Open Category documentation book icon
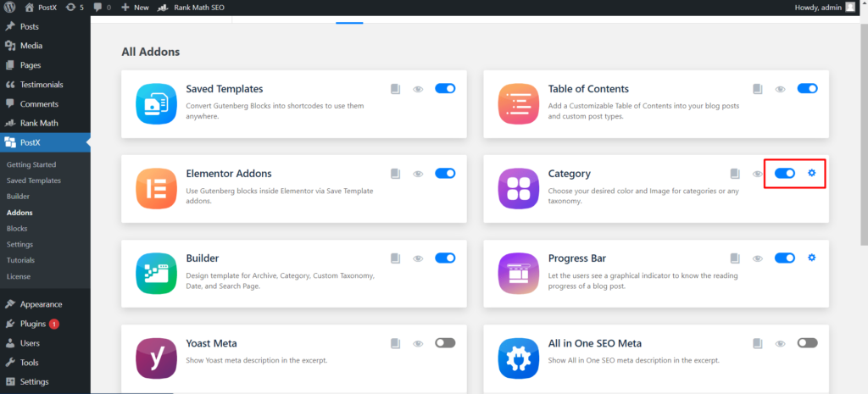 click(735, 174)
